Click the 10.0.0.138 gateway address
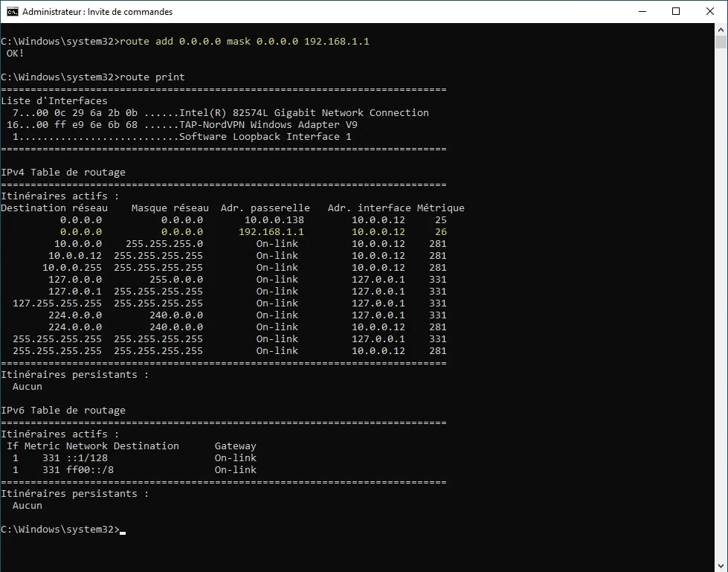The image size is (728, 572). point(274,220)
